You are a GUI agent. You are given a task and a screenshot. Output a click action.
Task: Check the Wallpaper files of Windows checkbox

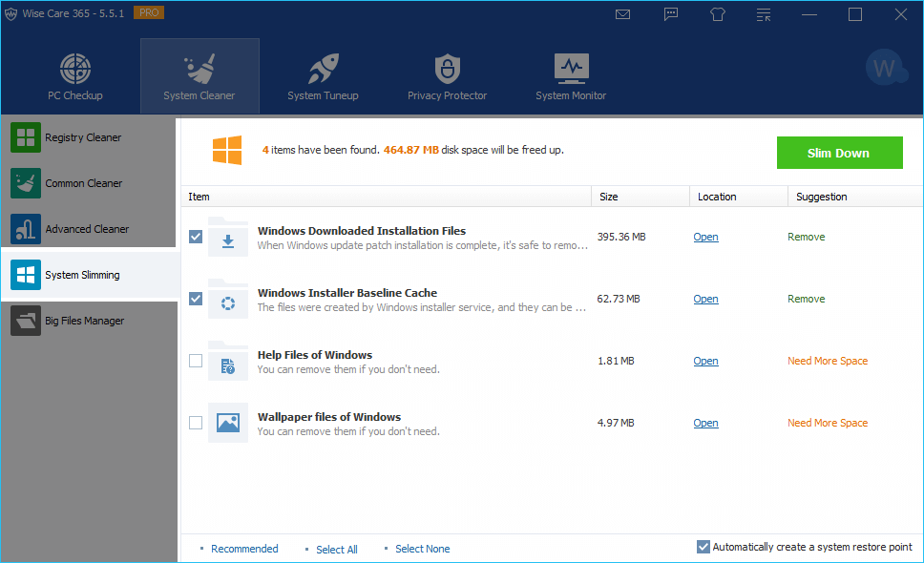pyautogui.click(x=196, y=423)
